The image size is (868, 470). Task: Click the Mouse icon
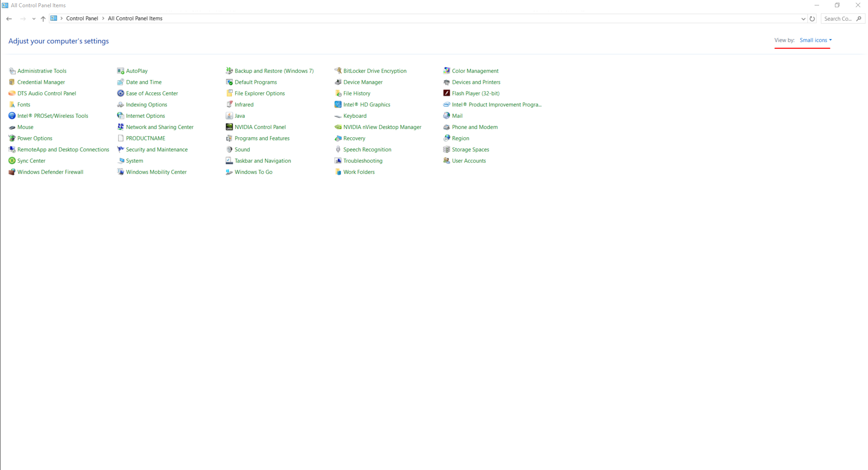pyautogui.click(x=12, y=127)
